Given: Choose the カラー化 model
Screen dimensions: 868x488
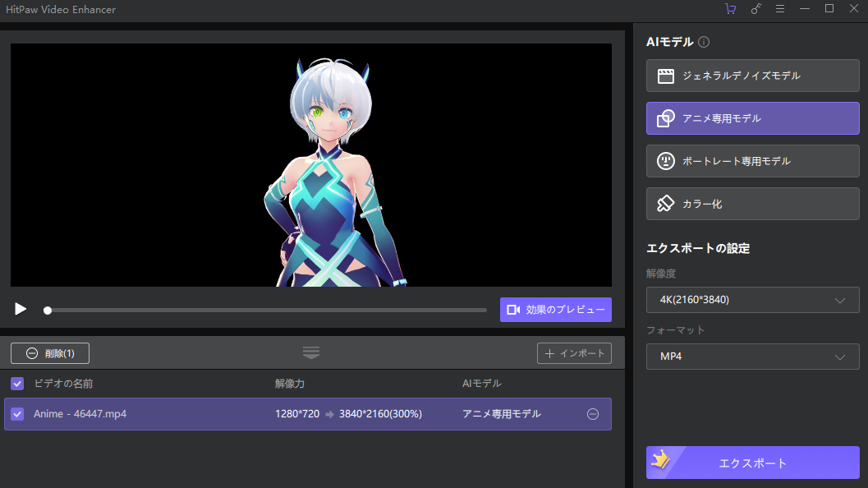Looking at the screenshot, I should coord(752,203).
